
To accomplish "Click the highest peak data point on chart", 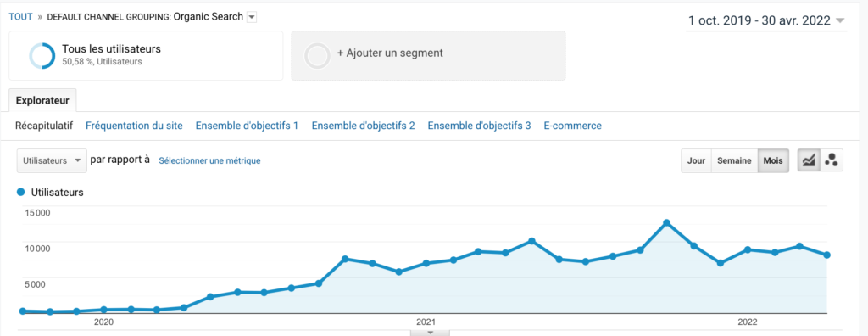I will [666, 223].
